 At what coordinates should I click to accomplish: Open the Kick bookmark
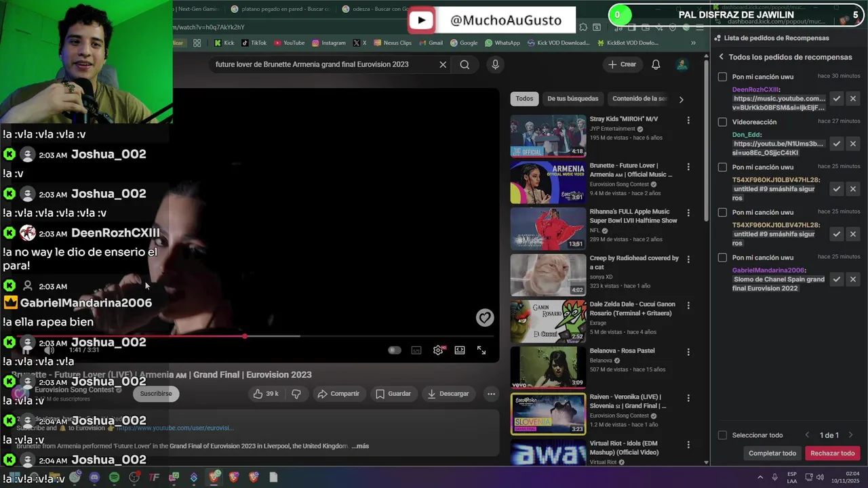pos(224,43)
